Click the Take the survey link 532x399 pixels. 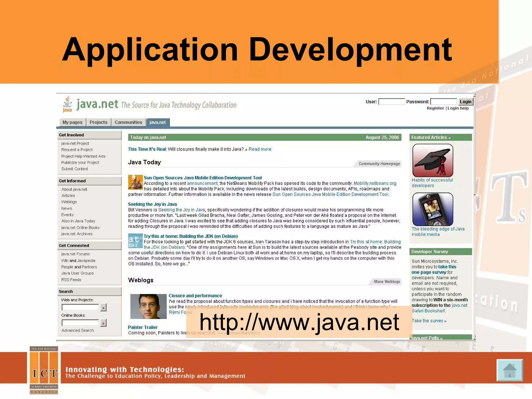[x=429, y=321]
